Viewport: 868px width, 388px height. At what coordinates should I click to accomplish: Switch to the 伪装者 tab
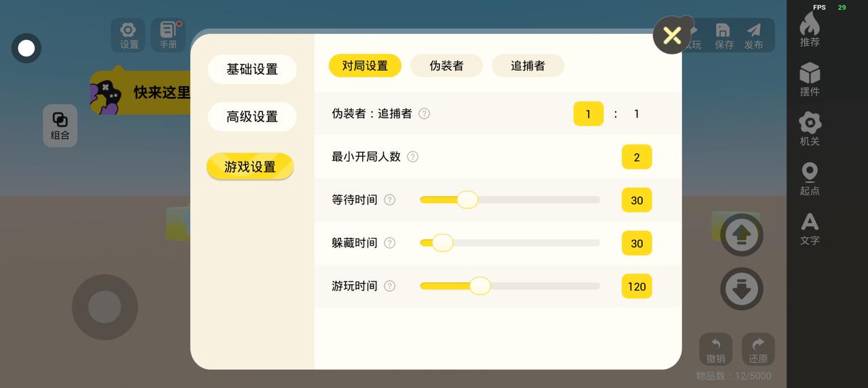446,66
